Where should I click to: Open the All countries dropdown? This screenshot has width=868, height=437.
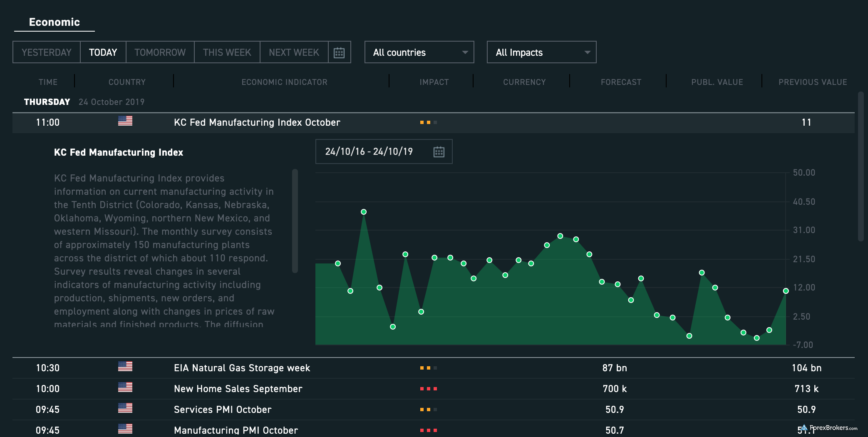(419, 52)
